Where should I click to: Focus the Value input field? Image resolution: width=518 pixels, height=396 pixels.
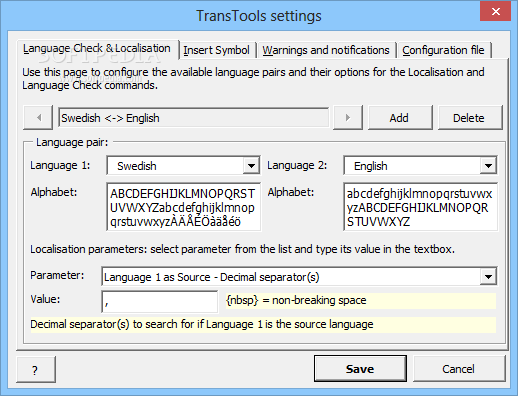[x=160, y=301]
